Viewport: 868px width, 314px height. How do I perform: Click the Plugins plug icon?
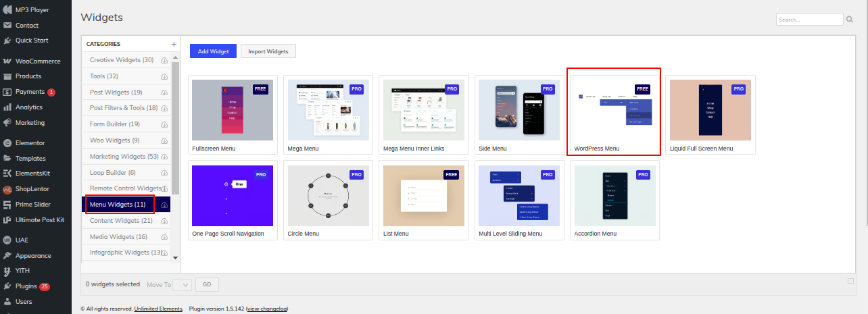7,286
